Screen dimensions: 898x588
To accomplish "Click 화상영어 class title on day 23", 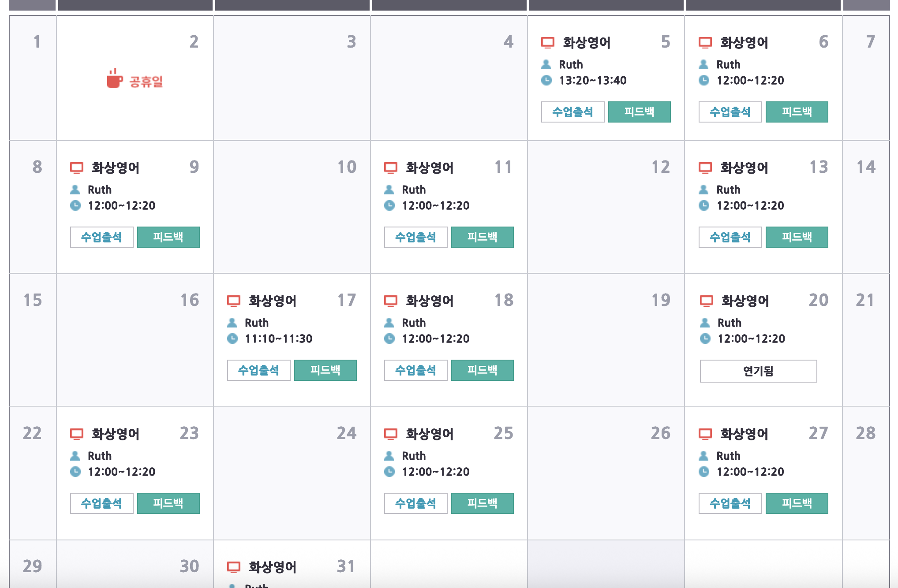I will click(x=115, y=434).
